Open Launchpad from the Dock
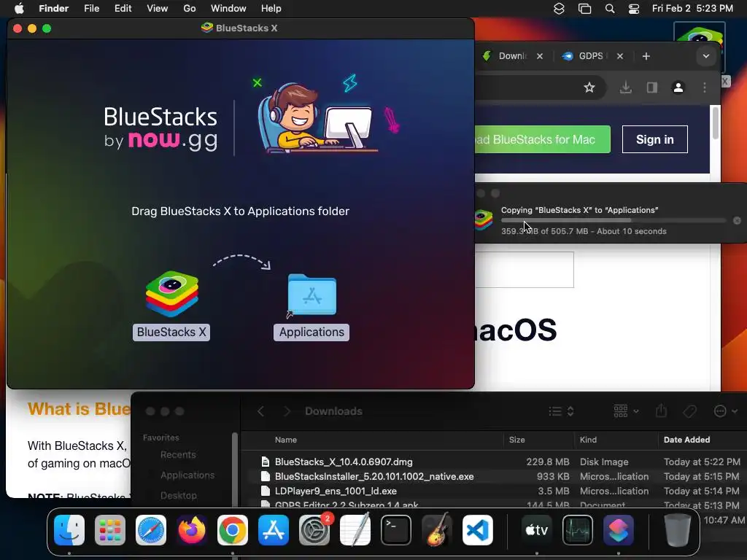This screenshot has width=747, height=560. click(x=110, y=530)
